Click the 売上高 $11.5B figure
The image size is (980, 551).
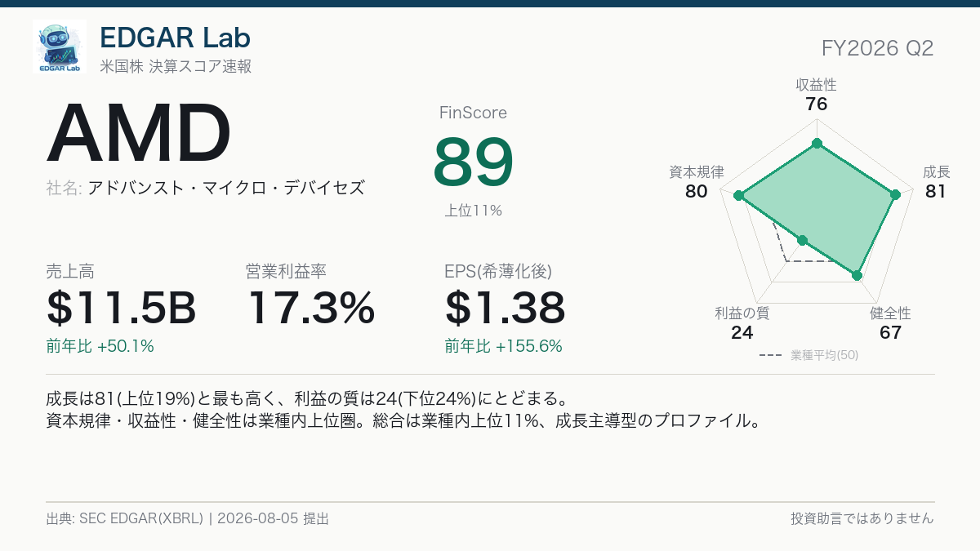[122, 308]
